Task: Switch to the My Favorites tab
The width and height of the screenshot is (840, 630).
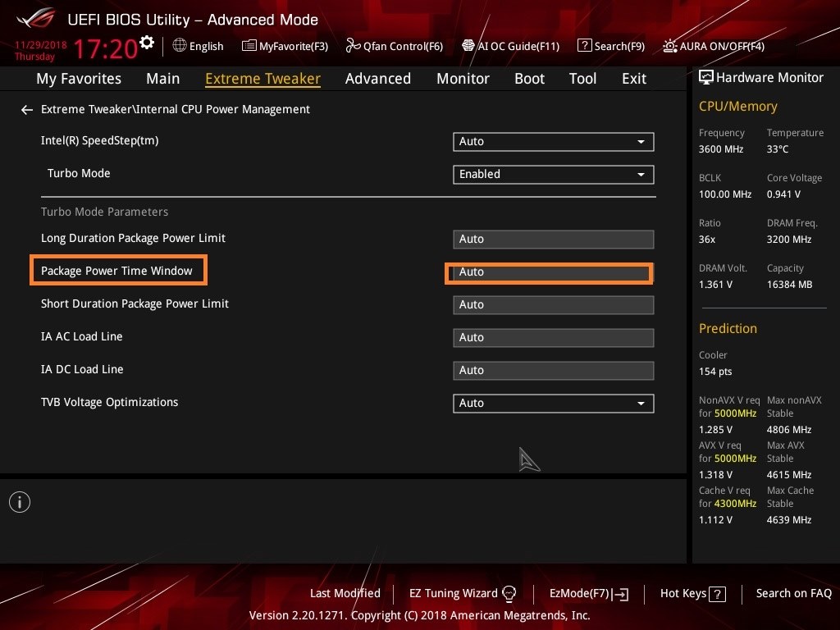Action: pyautogui.click(x=79, y=79)
